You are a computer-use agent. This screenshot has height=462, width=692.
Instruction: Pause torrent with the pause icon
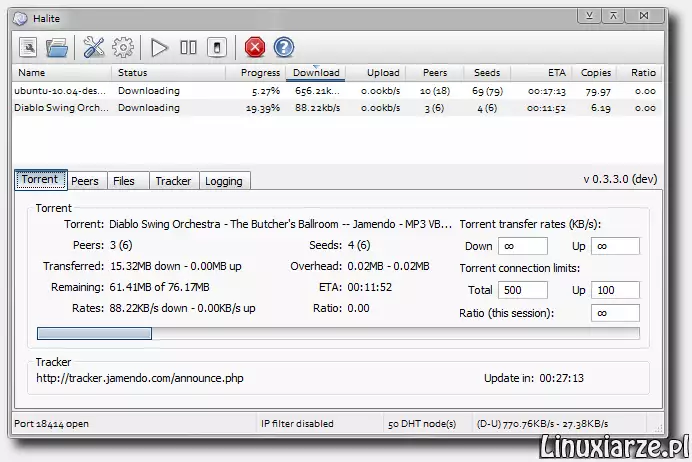tap(188, 47)
